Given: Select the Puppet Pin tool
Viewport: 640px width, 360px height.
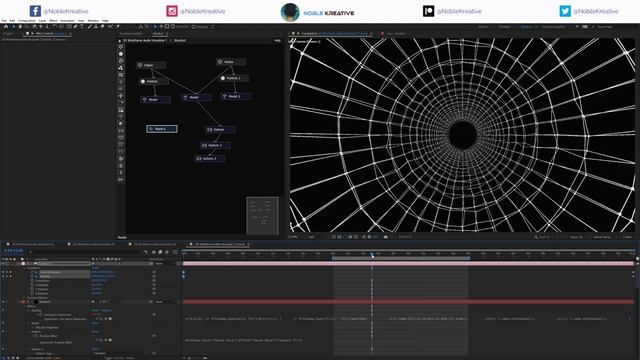Looking at the screenshot, I should 118,27.
